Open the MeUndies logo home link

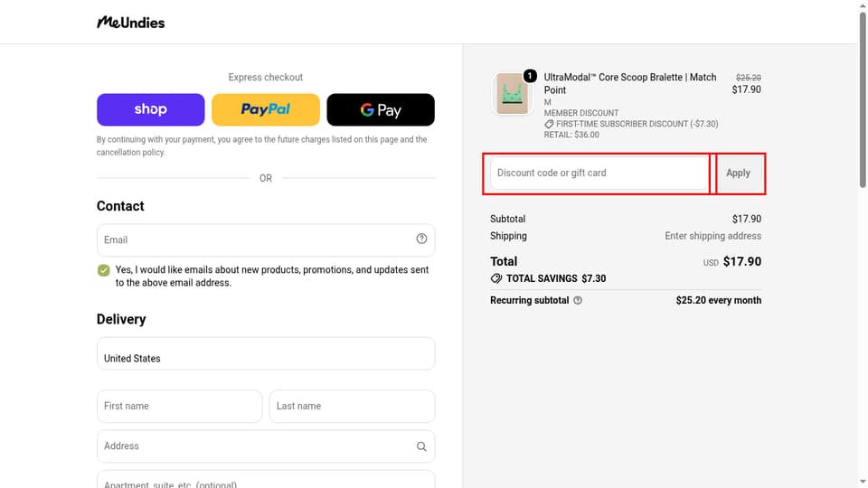pyautogui.click(x=130, y=22)
